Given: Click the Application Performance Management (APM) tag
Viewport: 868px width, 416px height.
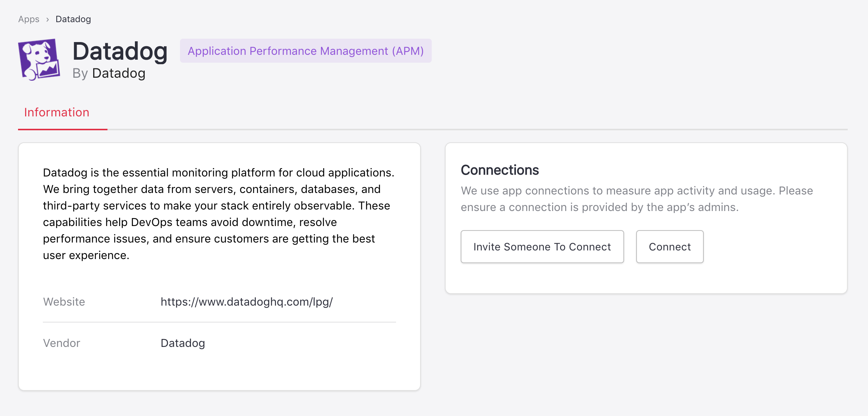Looking at the screenshot, I should pyautogui.click(x=305, y=51).
